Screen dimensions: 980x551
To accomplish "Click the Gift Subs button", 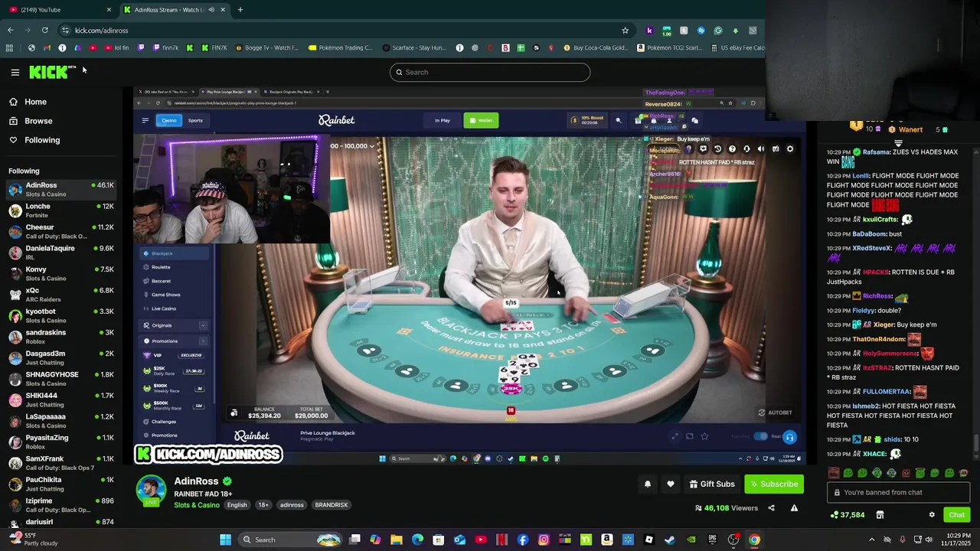I will click(x=712, y=484).
